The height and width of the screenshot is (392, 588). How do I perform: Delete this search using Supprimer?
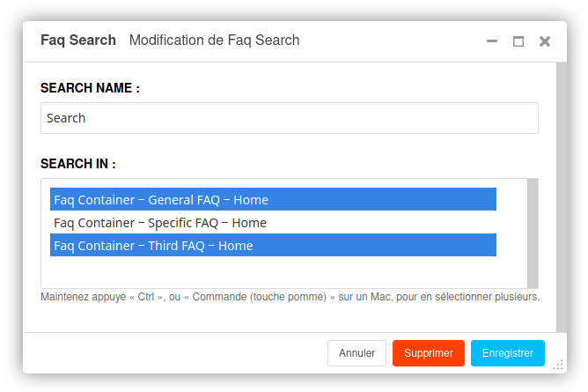429,353
